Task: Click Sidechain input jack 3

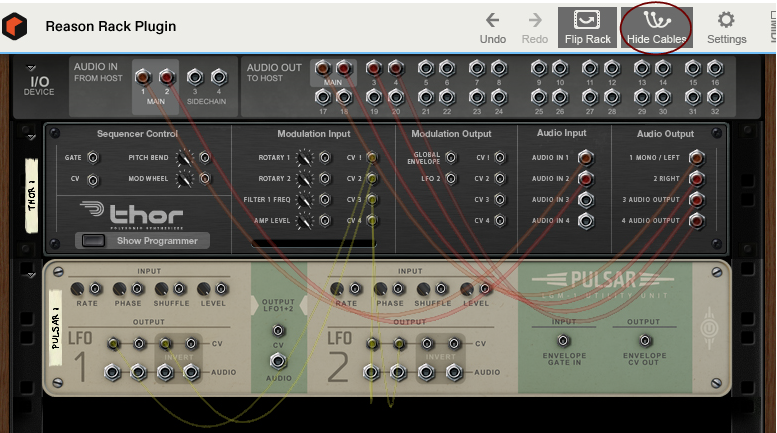Action: coord(195,77)
